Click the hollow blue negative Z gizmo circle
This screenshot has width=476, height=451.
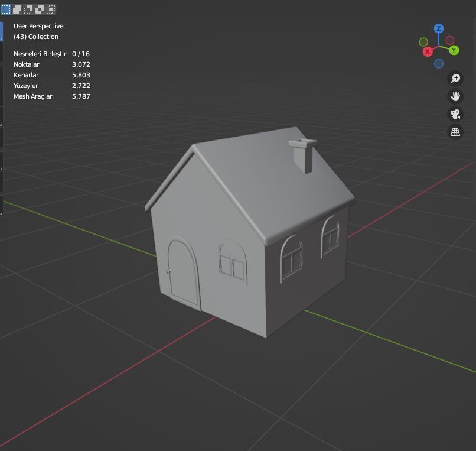(x=439, y=64)
